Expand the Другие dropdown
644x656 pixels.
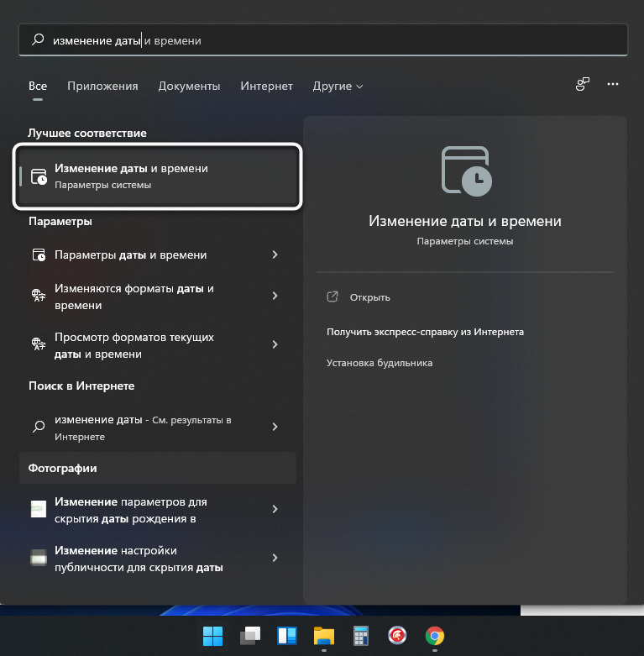[x=338, y=87]
